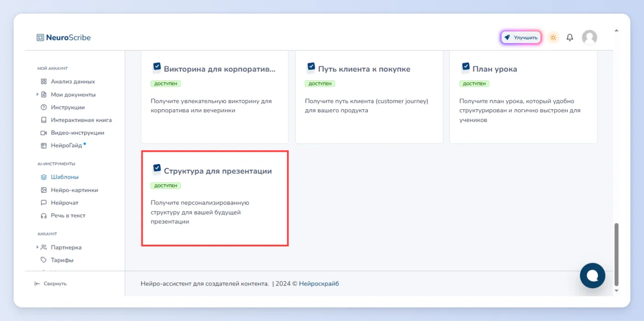Open Нейро-картинки tool
The width and height of the screenshot is (644, 321).
(x=74, y=190)
